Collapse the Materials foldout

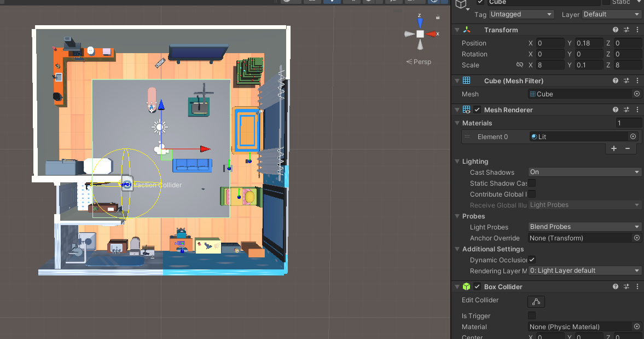(x=457, y=123)
